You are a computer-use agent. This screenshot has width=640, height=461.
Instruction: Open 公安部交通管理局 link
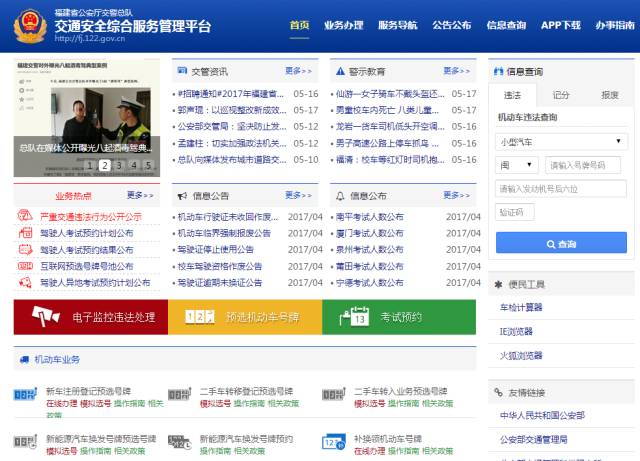pos(533,440)
